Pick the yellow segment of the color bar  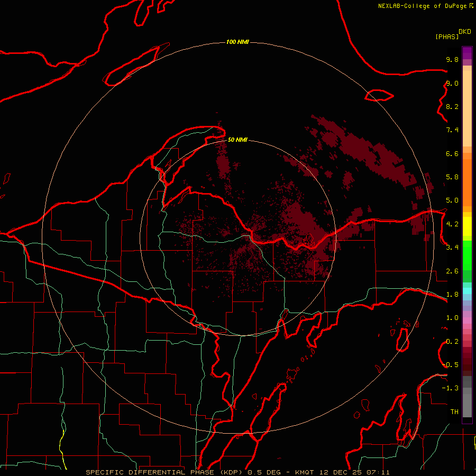pos(467,226)
